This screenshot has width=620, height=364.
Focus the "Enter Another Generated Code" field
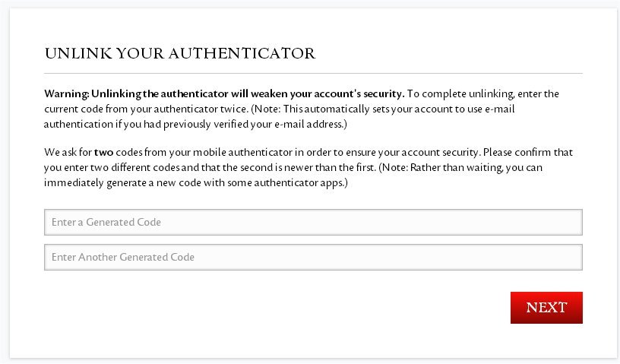tap(313, 257)
